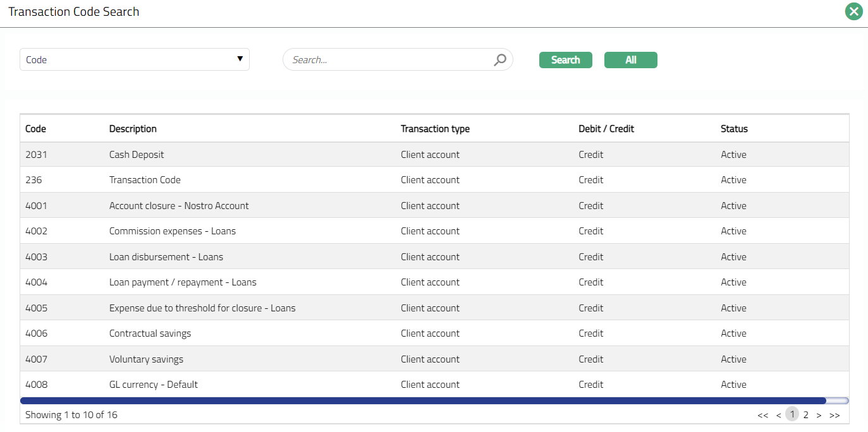The width and height of the screenshot is (868, 432).
Task: Select Loan disbursement - Loans row
Action: (166, 257)
